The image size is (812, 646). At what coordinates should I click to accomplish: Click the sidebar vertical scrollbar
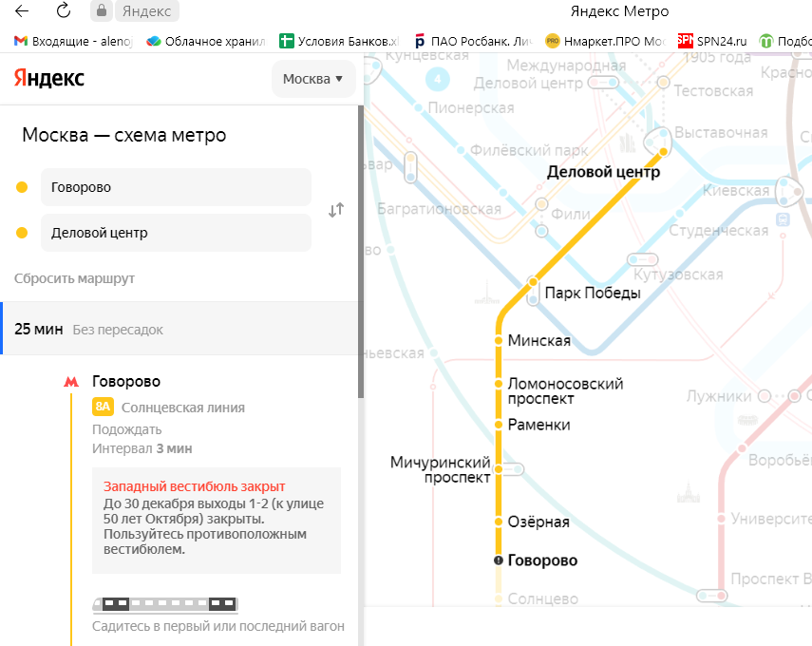tap(360, 247)
